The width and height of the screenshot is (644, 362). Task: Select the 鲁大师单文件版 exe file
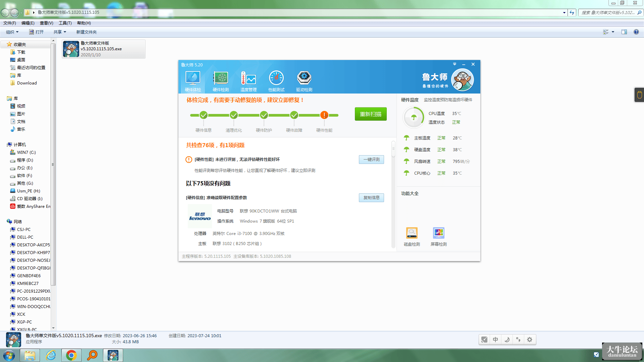point(104,49)
